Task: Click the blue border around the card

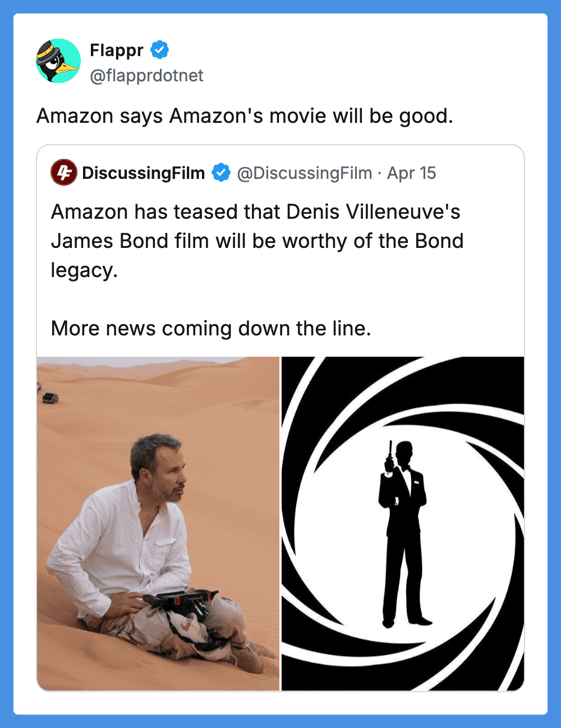Action: 280,6
